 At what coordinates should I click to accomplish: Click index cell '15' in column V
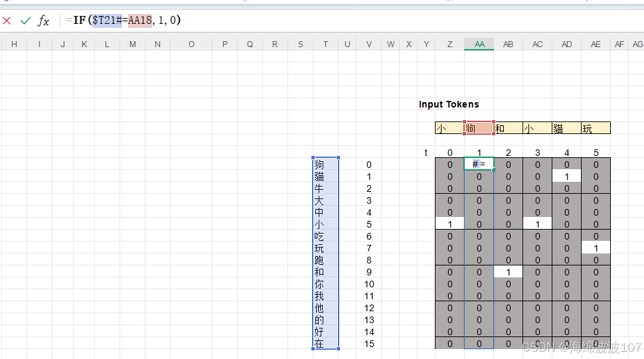pyautogui.click(x=369, y=344)
